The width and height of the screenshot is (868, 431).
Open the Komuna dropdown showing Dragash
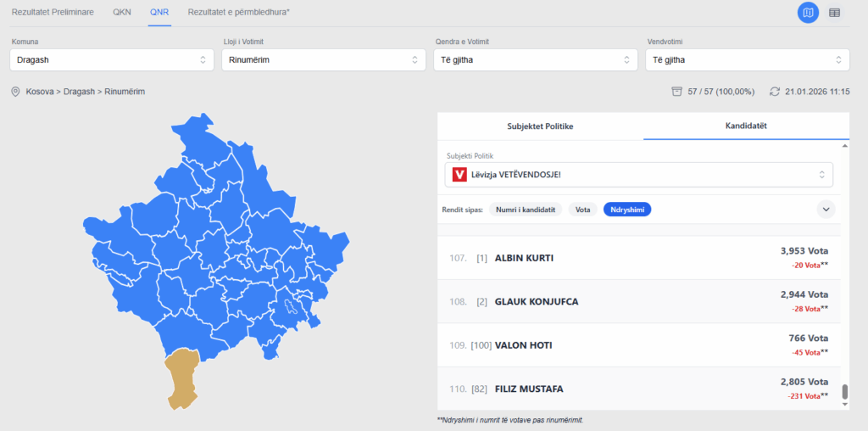pos(112,60)
